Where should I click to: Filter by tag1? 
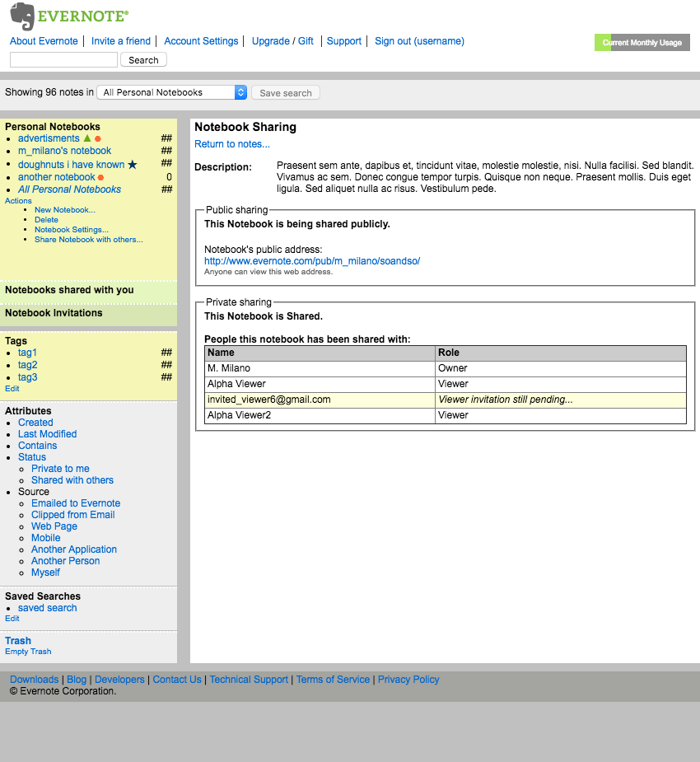tap(27, 353)
